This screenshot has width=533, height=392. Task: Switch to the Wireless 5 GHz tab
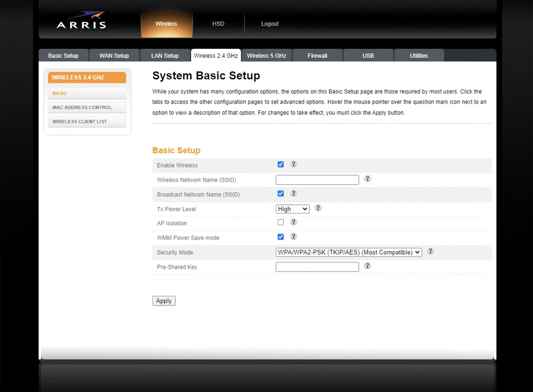pos(266,56)
